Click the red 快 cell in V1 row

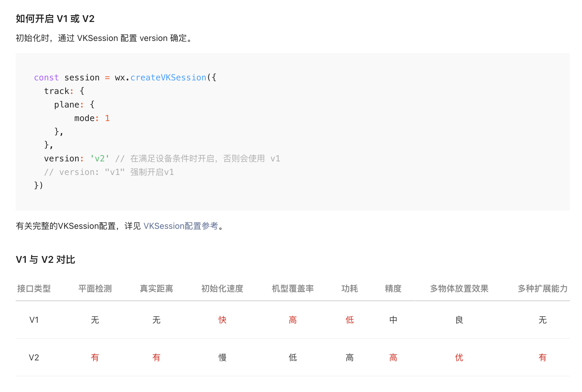222,320
